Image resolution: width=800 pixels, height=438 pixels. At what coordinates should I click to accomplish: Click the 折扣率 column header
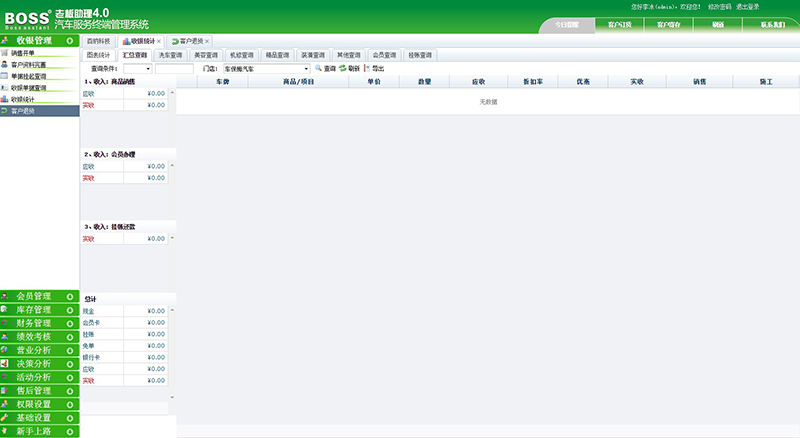pyautogui.click(x=533, y=82)
